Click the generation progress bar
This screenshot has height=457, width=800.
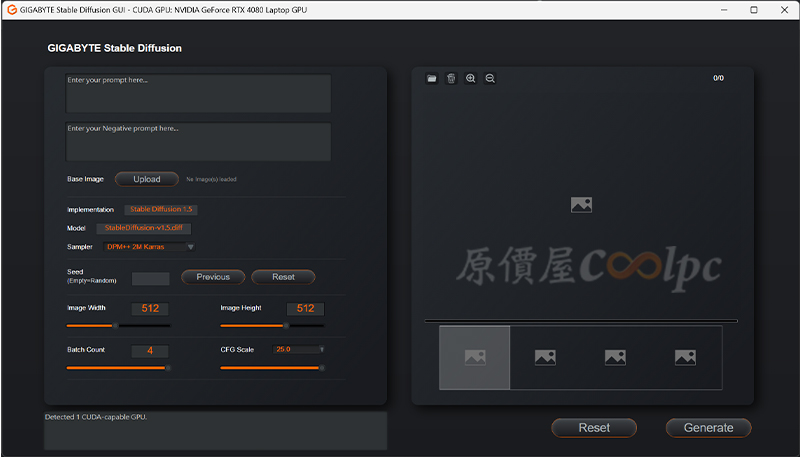pos(581,321)
